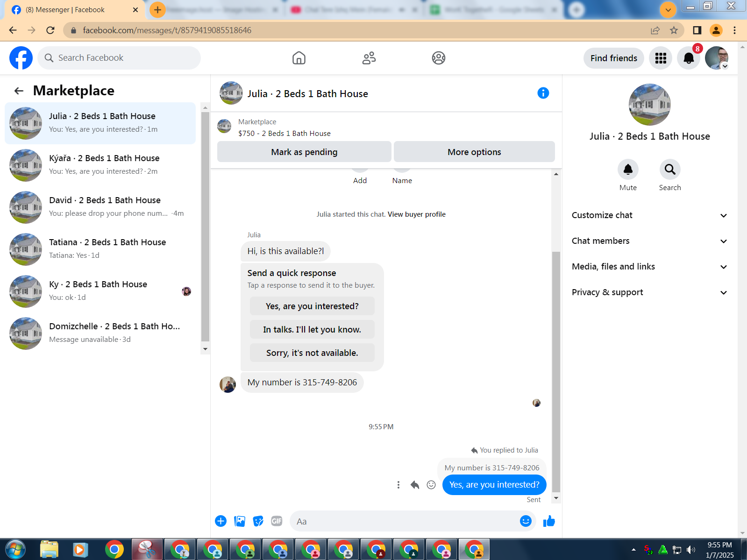Open Chrome three-dot menu
Image resolution: width=747 pixels, height=560 pixels.
(x=734, y=30)
